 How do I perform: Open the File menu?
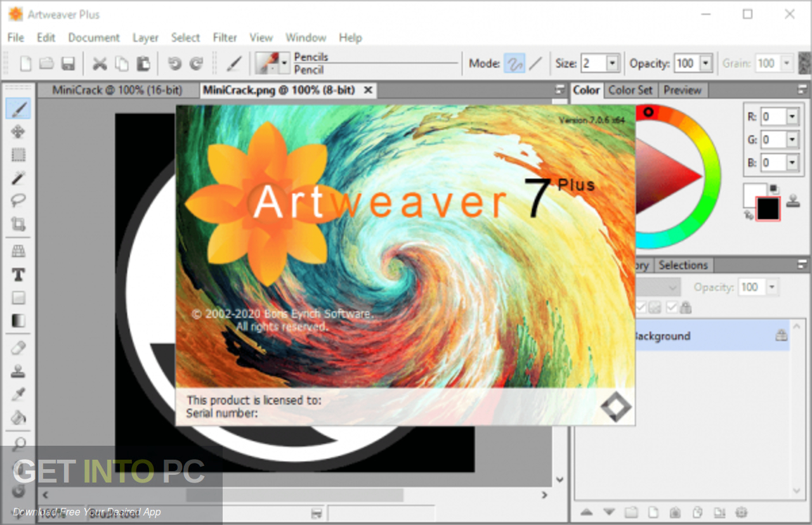click(15, 37)
